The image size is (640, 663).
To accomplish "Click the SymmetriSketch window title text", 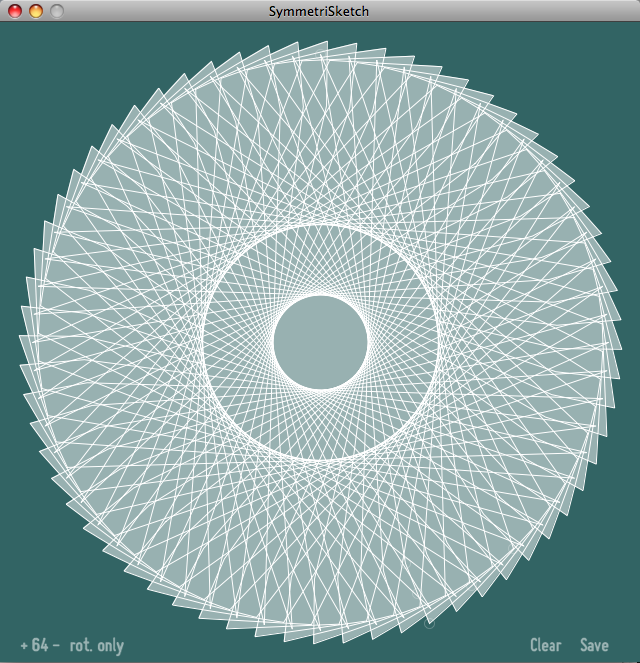I will (319, 11).
